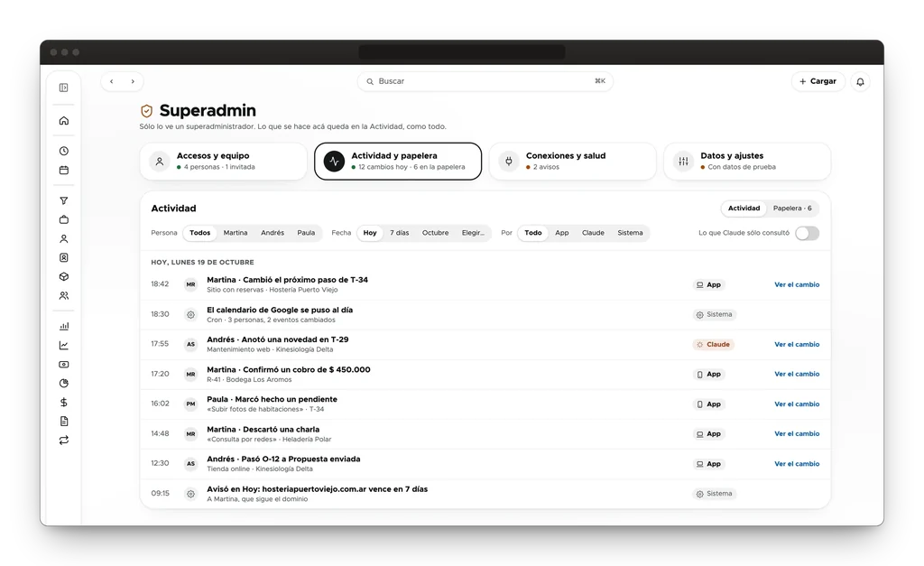924x566 pixels.
Task: Open the funnel icon in sidebar
Action: point(64,201)
